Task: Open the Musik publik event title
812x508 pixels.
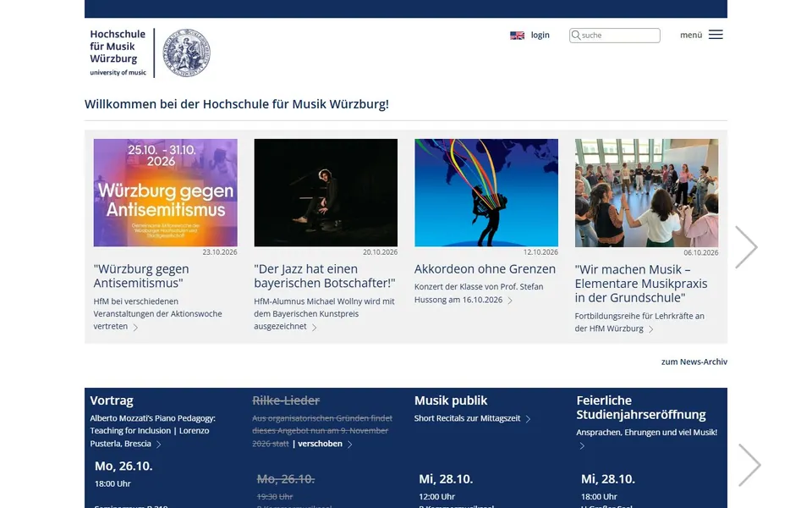Action: pos(451,400)
